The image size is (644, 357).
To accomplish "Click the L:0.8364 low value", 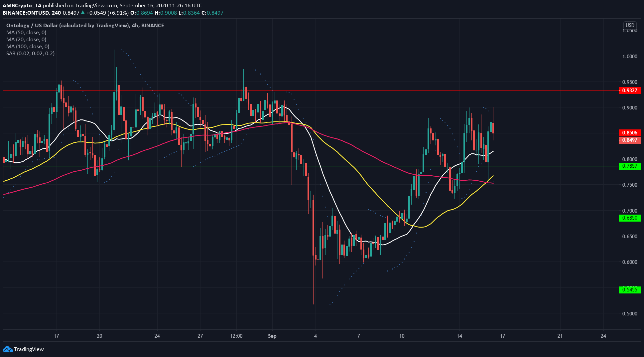I will 189,13.
